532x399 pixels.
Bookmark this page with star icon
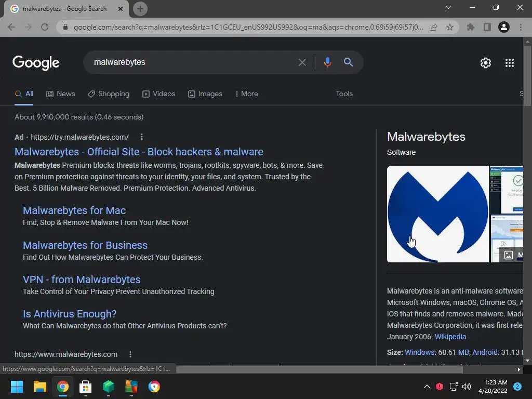(x=450, y=27)
